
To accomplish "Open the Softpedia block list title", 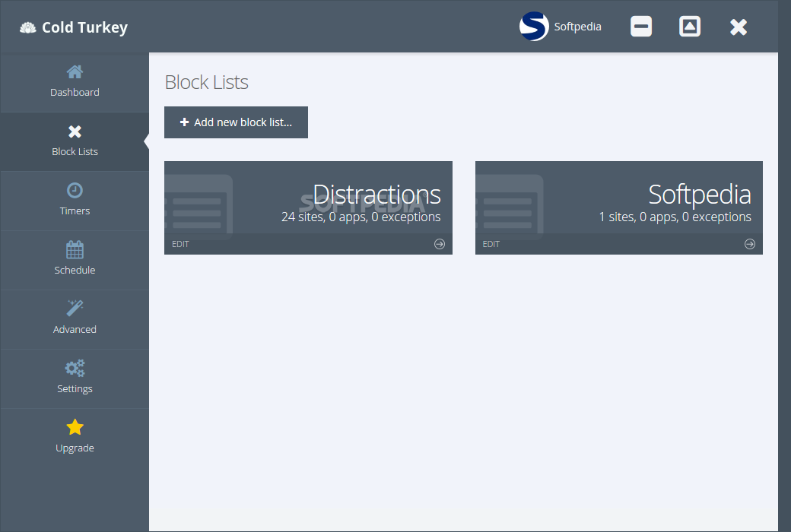I will point(700,194).
